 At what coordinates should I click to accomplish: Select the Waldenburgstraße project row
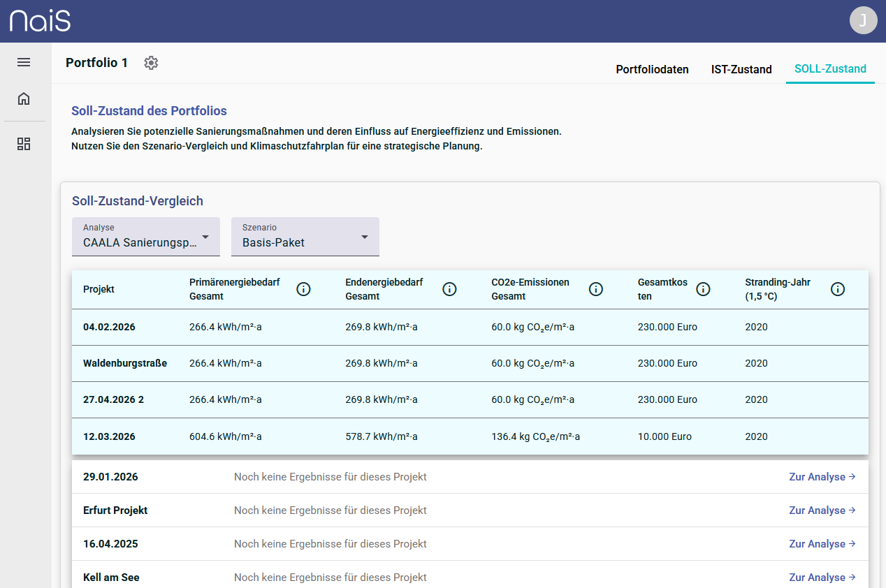(470, 363)
